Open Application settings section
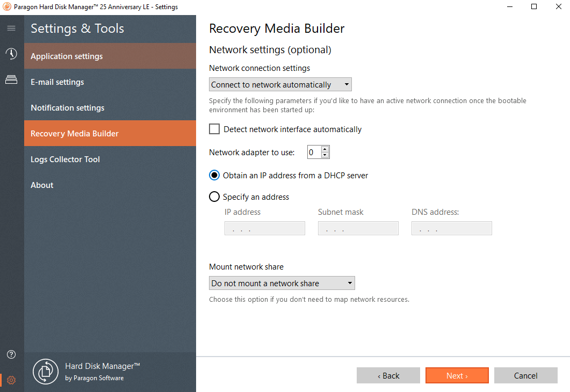The image size is (570, 392). (110, 56)
